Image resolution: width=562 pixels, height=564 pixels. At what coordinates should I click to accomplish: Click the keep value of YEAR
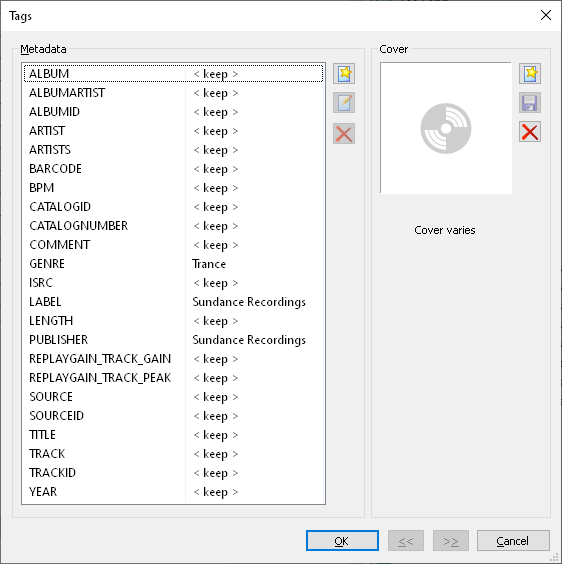pos(216,492)
